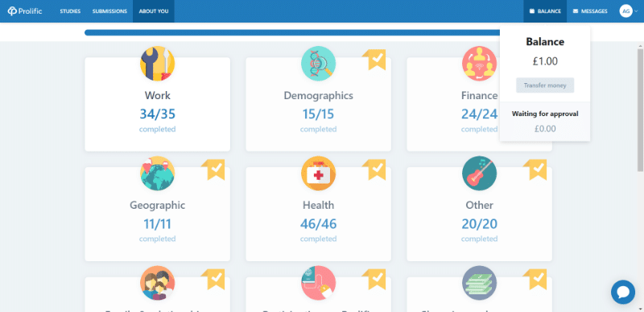
Task: Click the Transfer money button
Action: [x=545, y=85]
